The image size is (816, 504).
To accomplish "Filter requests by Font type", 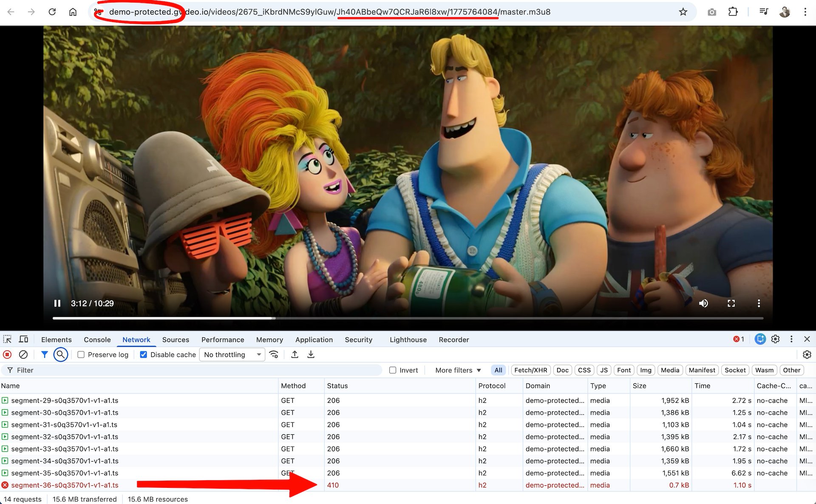I will coord(624,370).
